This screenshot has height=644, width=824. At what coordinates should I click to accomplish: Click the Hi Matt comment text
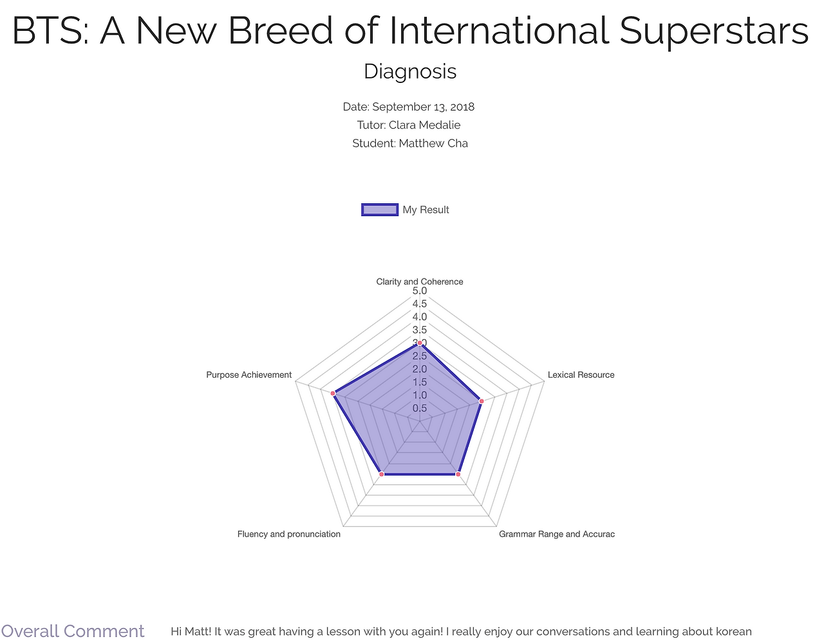(x=461, y=632)
